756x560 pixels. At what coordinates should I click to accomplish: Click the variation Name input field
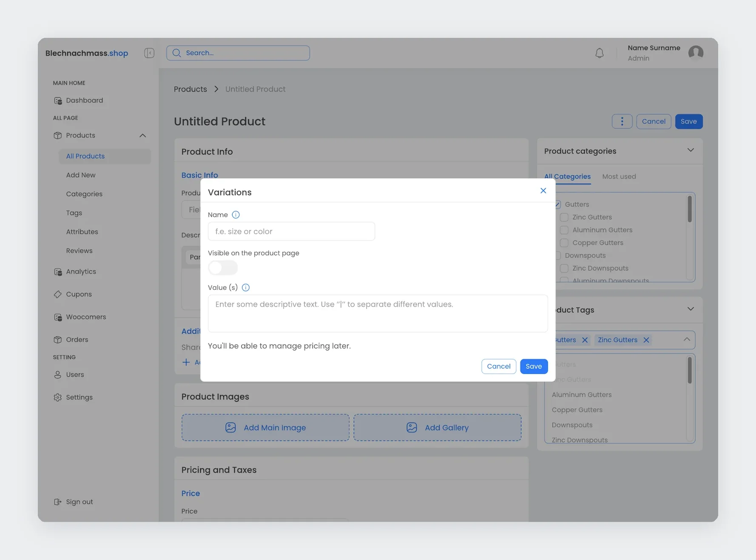(291, 231)
